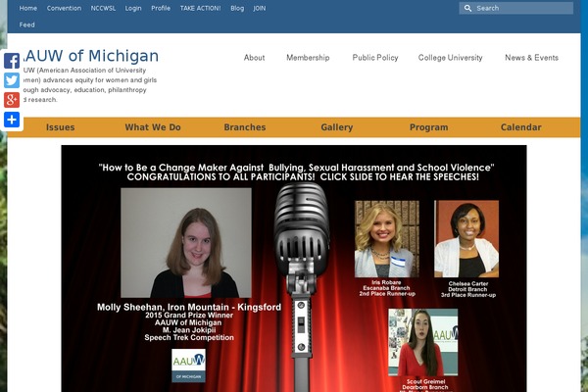Select Calendar in the orange bar

[521, 127]
